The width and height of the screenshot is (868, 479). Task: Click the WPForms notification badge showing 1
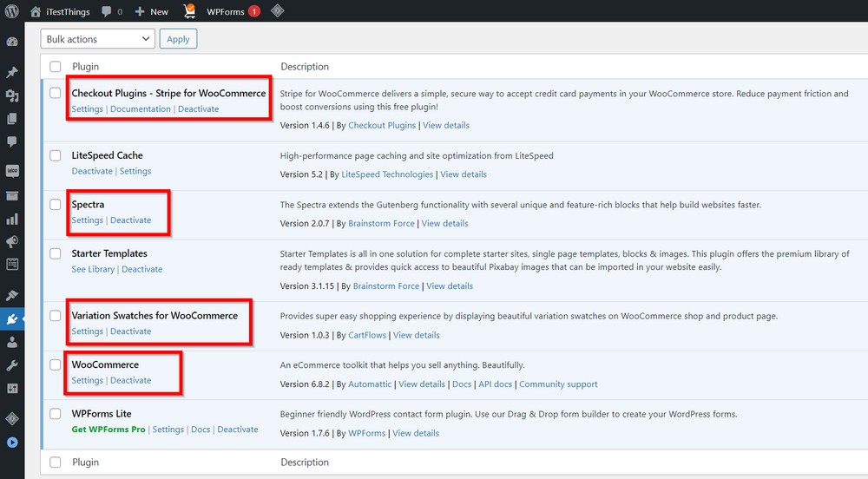point(254,11)
